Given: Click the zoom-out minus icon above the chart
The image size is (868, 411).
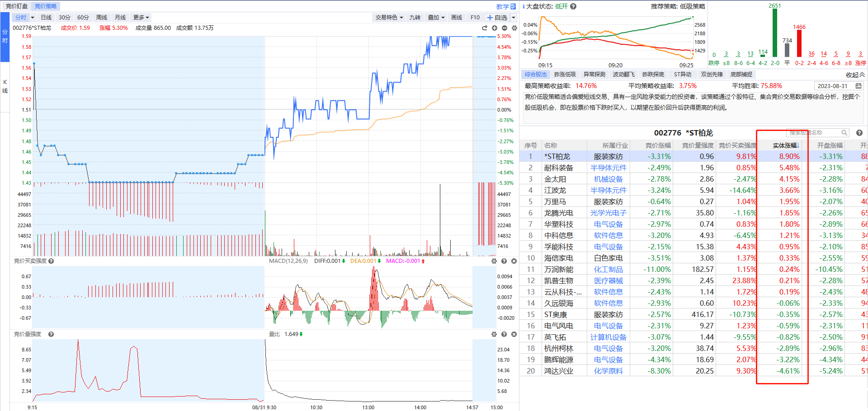Looking at the screenshot, I should [x=505, y=28].
